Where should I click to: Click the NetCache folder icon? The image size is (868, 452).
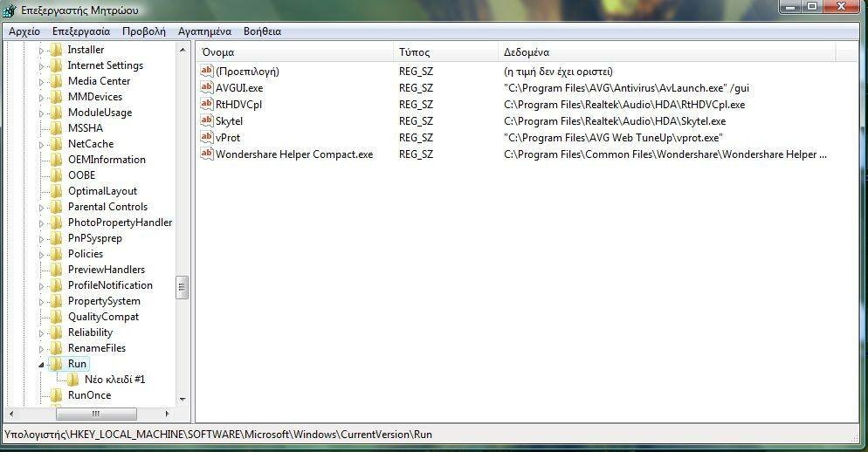pyautogui.click(x=56, y=144)
